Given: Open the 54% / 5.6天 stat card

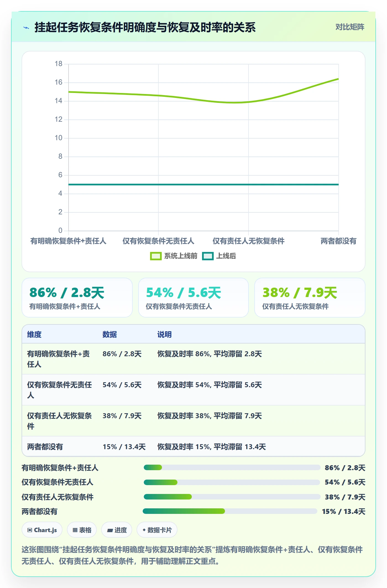Looking at the screenshot, I should click(193, 298).
